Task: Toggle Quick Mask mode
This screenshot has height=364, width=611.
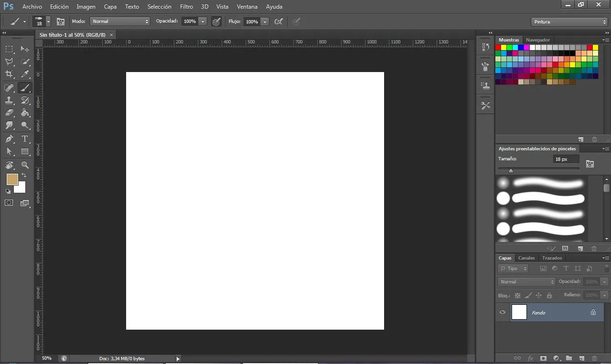Action: coord(9,203)
